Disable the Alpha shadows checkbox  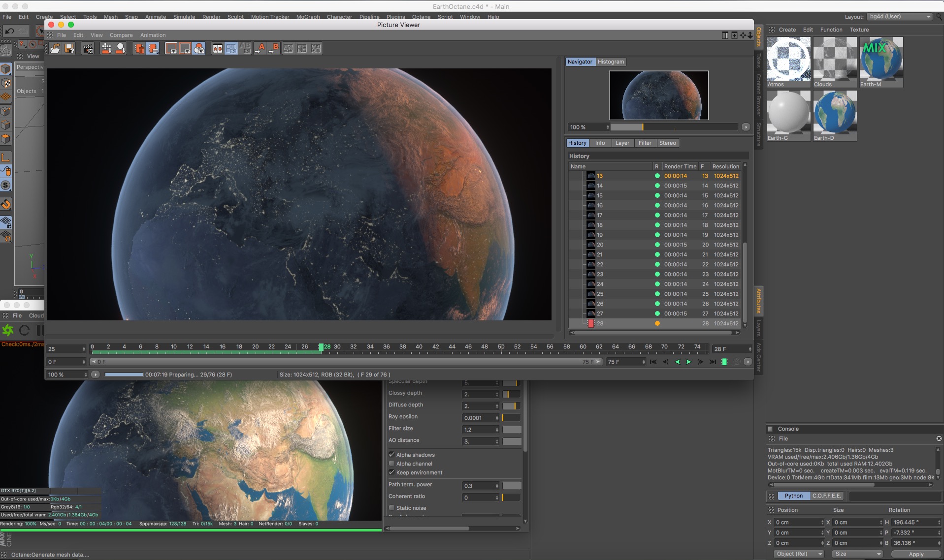click(392, 455)
